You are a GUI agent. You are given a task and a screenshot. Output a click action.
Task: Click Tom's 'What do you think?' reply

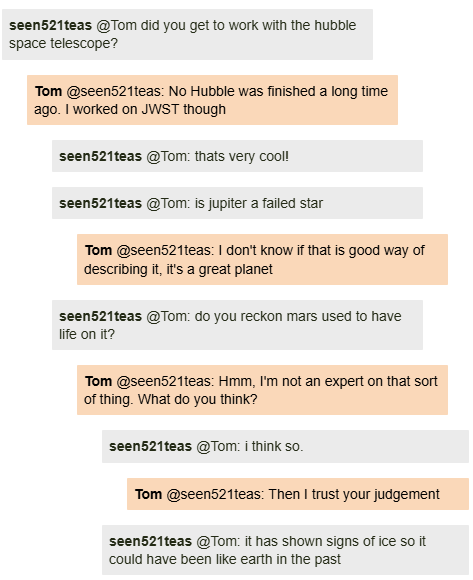(262, 390)
